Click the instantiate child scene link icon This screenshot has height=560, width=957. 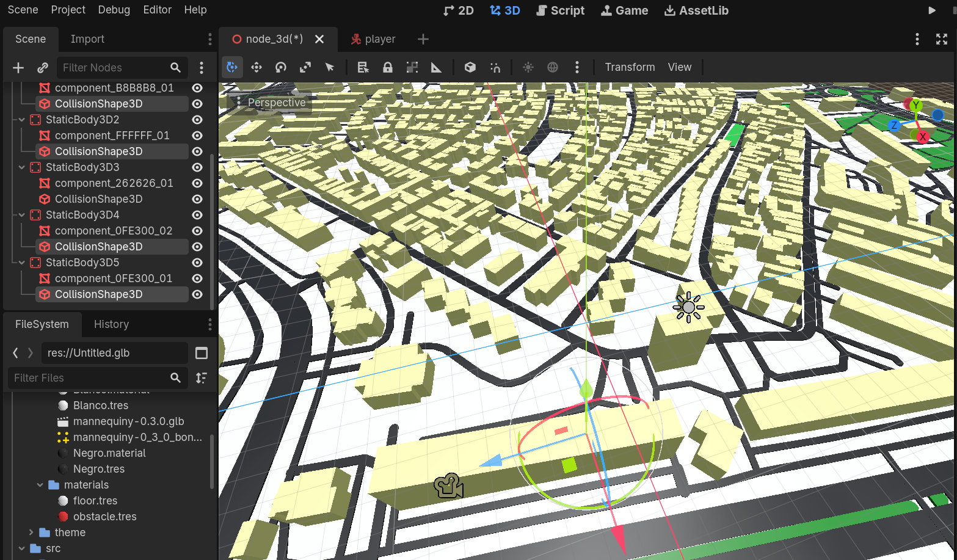click(43, 68)
